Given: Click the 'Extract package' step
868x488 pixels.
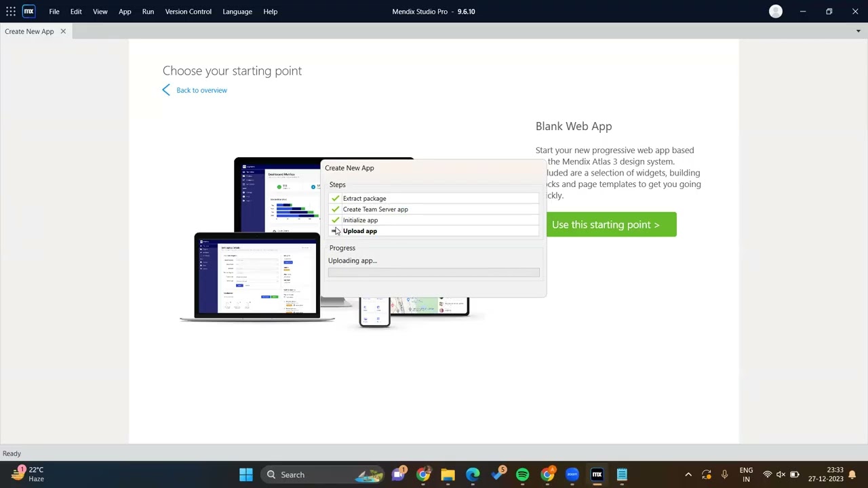Looking at the screenshot, I should point(434,199).
